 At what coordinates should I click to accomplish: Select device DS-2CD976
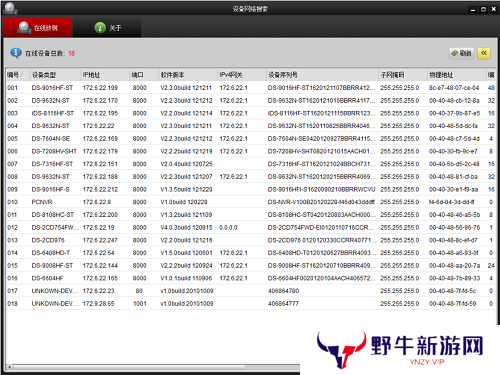pos(48,240)
